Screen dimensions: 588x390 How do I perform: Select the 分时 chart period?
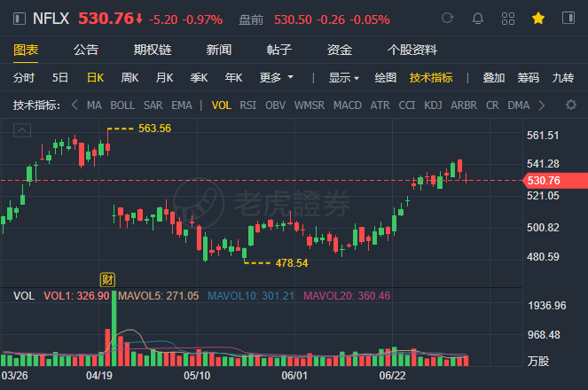tap(24, 78)
